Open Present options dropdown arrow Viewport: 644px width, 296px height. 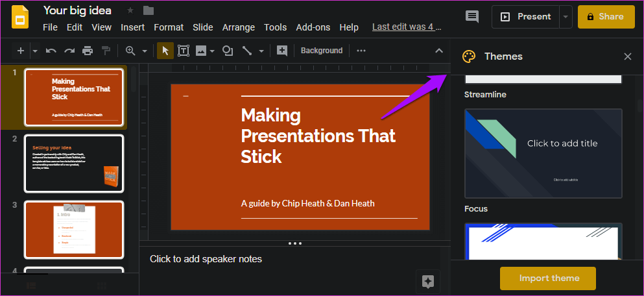click(566, 17)
